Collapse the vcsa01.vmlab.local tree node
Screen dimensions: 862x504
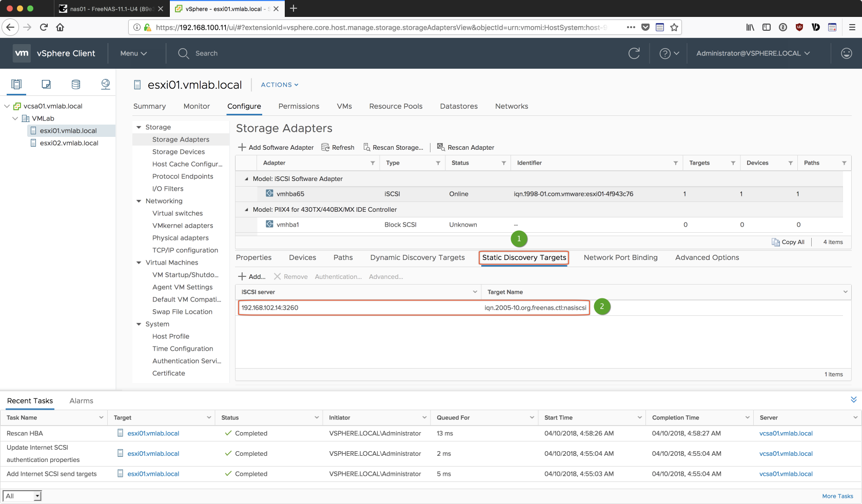click(7, 106)
